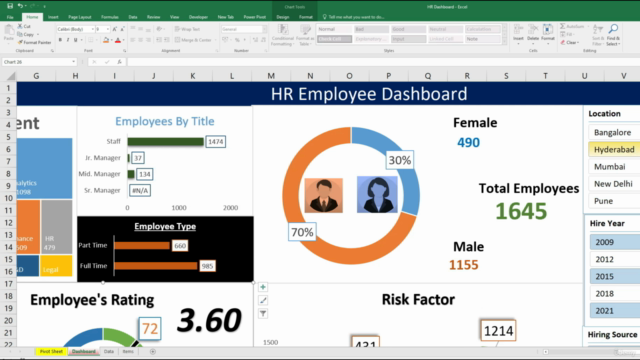Screen dimensions: 640x360
Task: Click the Undo arrow icon
Action: pyautogui.click(x=20, y=6)
